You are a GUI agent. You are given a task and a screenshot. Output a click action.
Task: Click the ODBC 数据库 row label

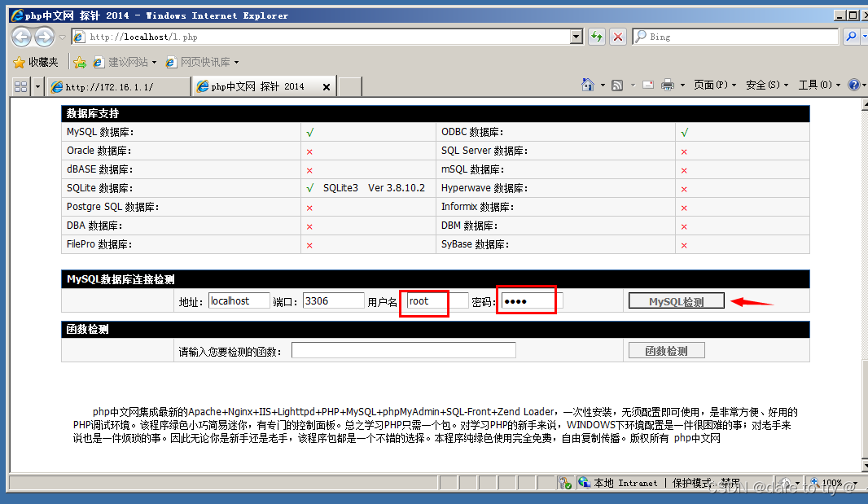472,132
